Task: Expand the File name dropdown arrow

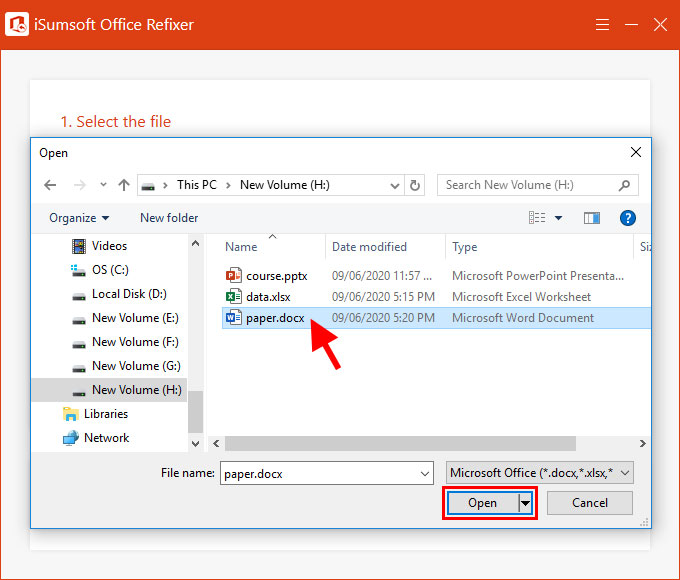Action: (425, 474)
